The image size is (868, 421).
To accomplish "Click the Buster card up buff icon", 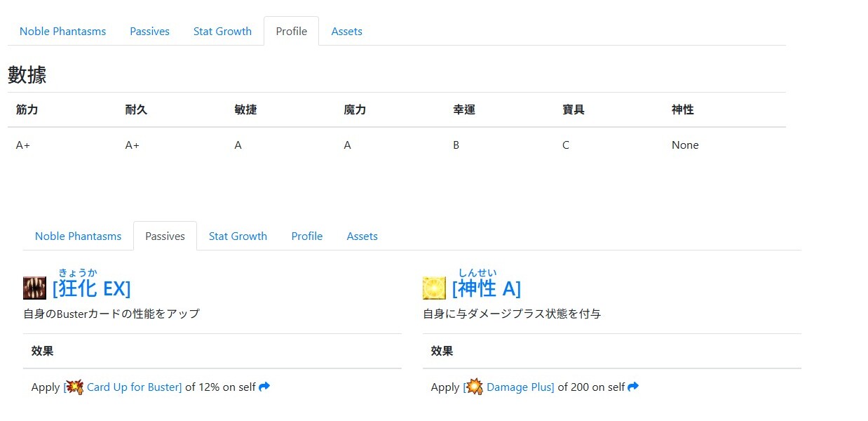I will point(75,387).
